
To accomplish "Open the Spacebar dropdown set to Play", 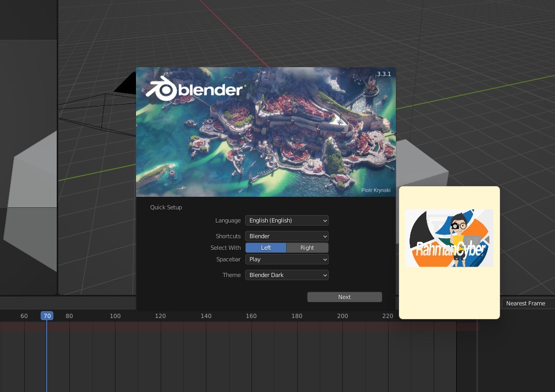I will click(x=287, y=259).
